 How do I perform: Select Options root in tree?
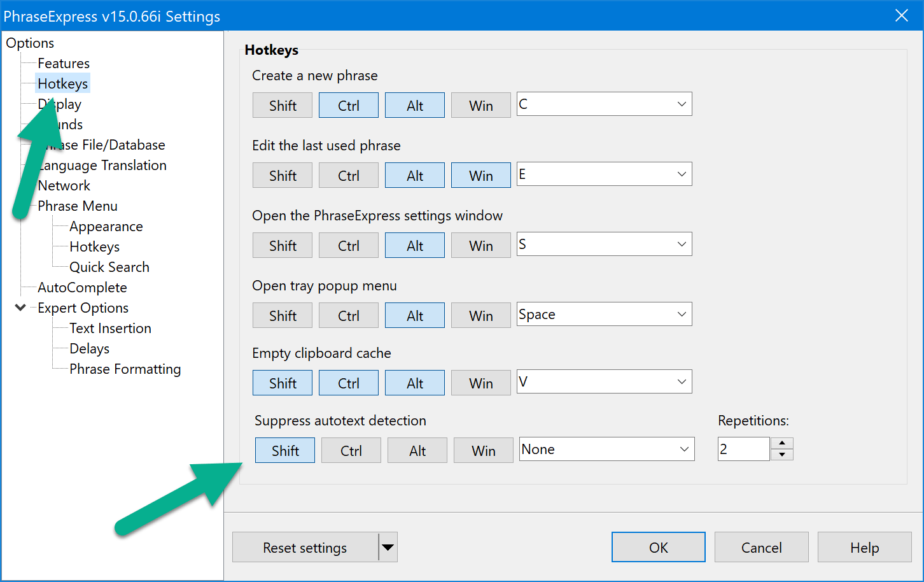click(30, 43)
